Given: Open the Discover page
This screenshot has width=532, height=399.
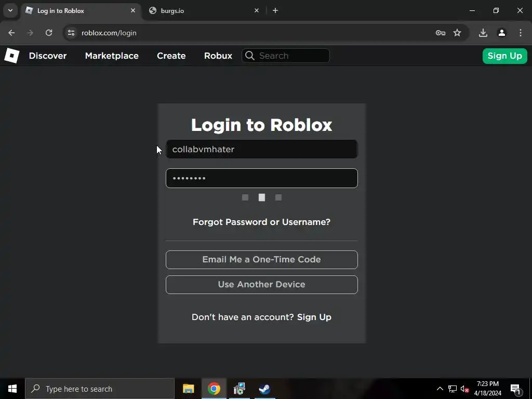Looking at the screenshot, I should coord(48,56).
